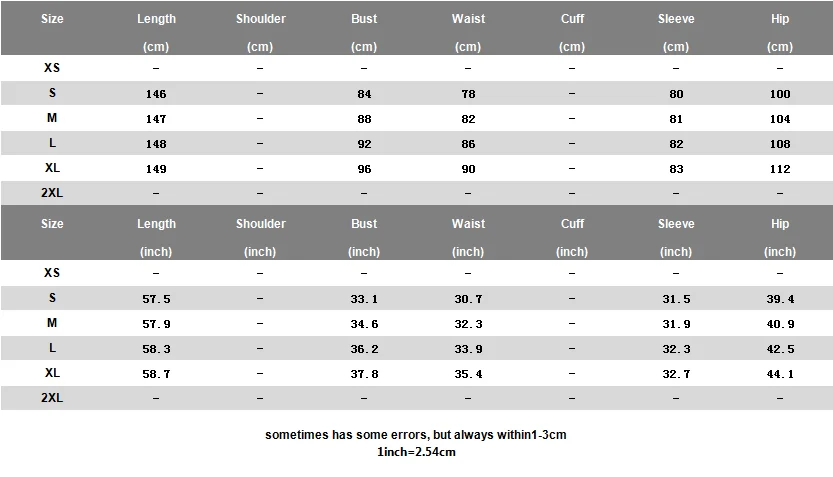Click the S row sleeve value 80
Viewport: 833px width, 477px height.
coord(676,94)
